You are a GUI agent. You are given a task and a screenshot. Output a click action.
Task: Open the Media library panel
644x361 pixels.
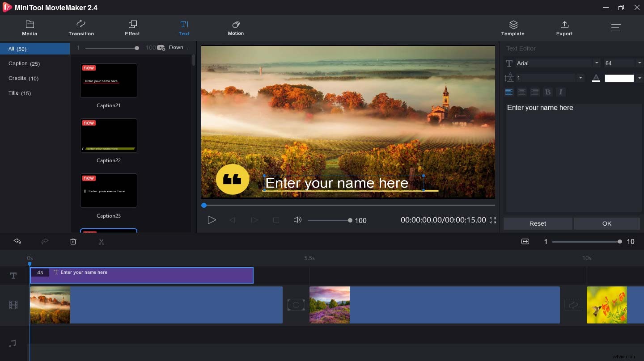click(30, 28)
